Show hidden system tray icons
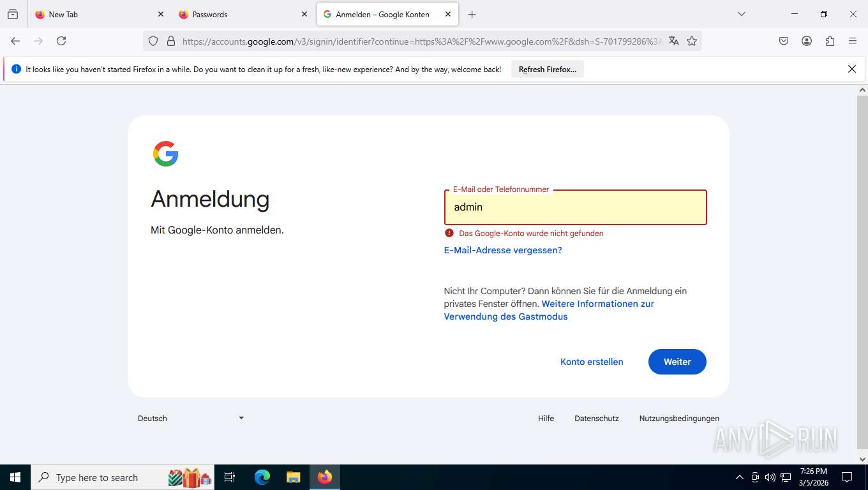Image resolution: width=868 pixels, height=490 pixels. [740, 477]
